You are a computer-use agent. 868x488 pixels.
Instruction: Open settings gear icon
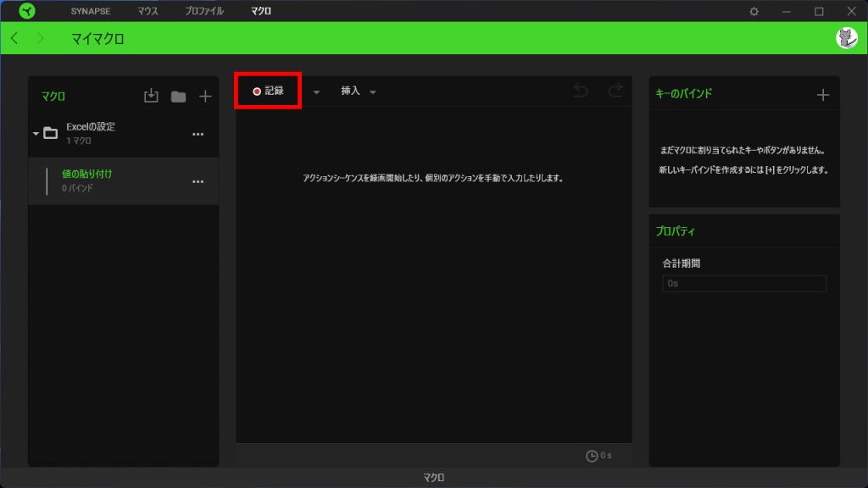pos(754,11)
